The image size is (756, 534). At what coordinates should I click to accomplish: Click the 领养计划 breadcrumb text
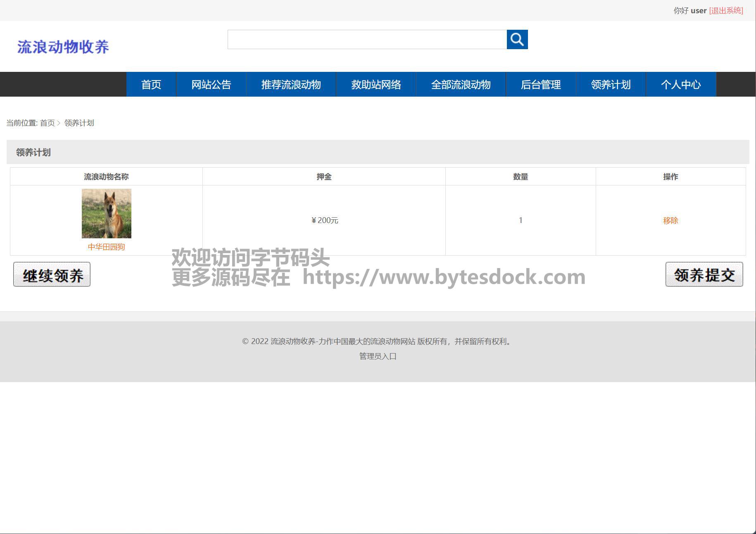(79, 123)
